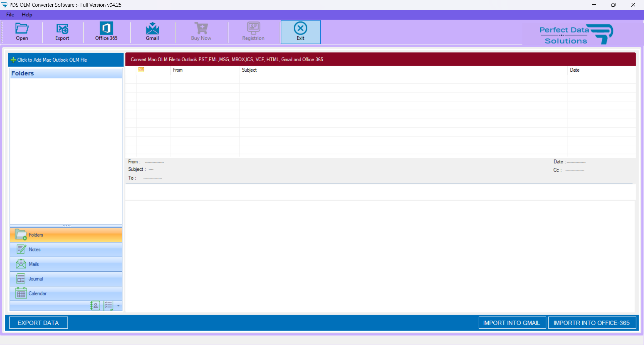Click the EXPORT DATA button
The image size is (644, 345).
[x=38, y=323]
